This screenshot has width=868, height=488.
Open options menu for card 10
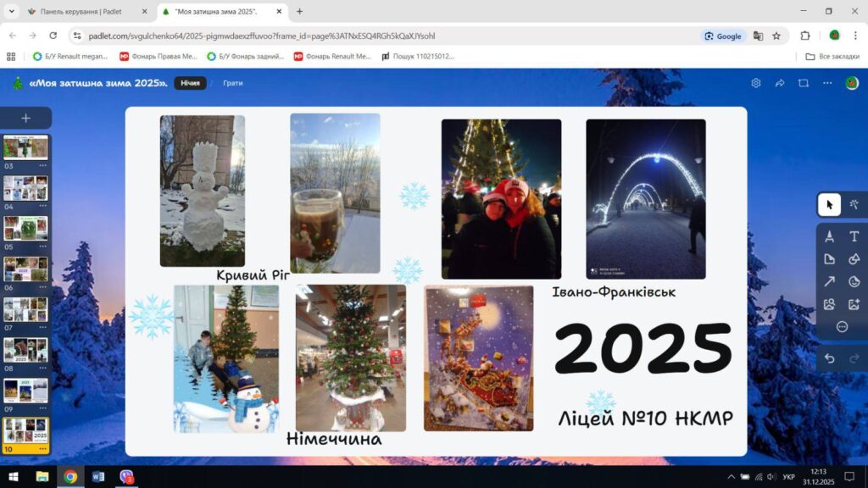pos(42,449)
